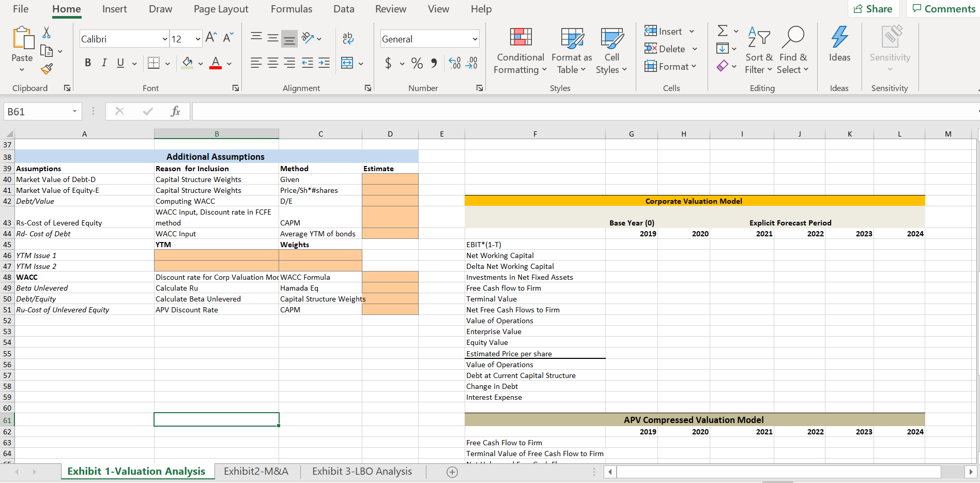
Task: Add a new sheet with plus button
Action: tap(452, 472)
